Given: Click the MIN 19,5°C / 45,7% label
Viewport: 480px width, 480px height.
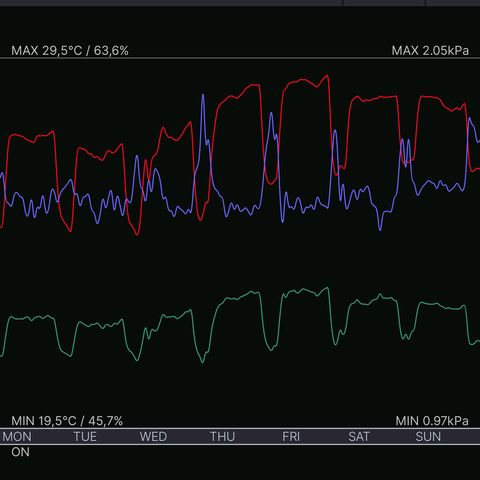Looking at the screenshot, I should tap(67, 421).
